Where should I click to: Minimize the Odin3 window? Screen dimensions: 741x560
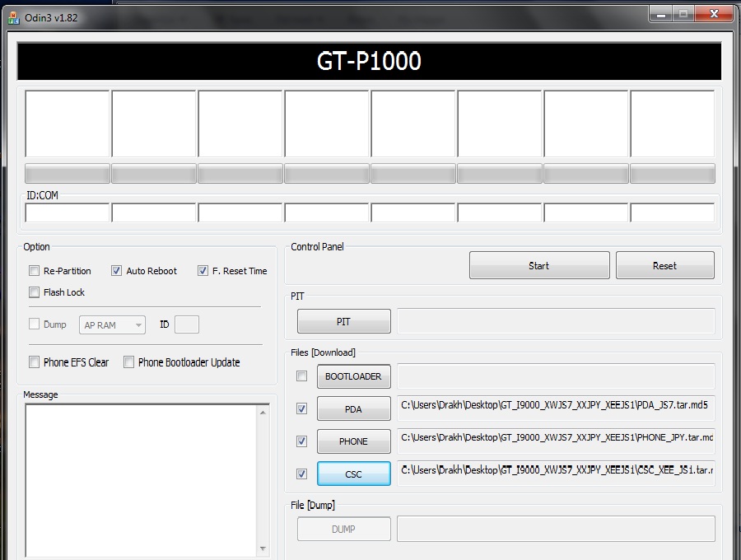tap(661, 14)
